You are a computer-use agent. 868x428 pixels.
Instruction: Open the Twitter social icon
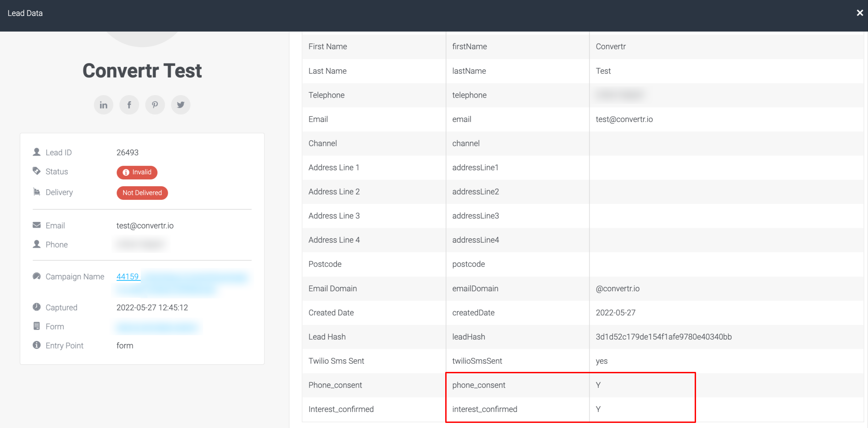(181, 105)
